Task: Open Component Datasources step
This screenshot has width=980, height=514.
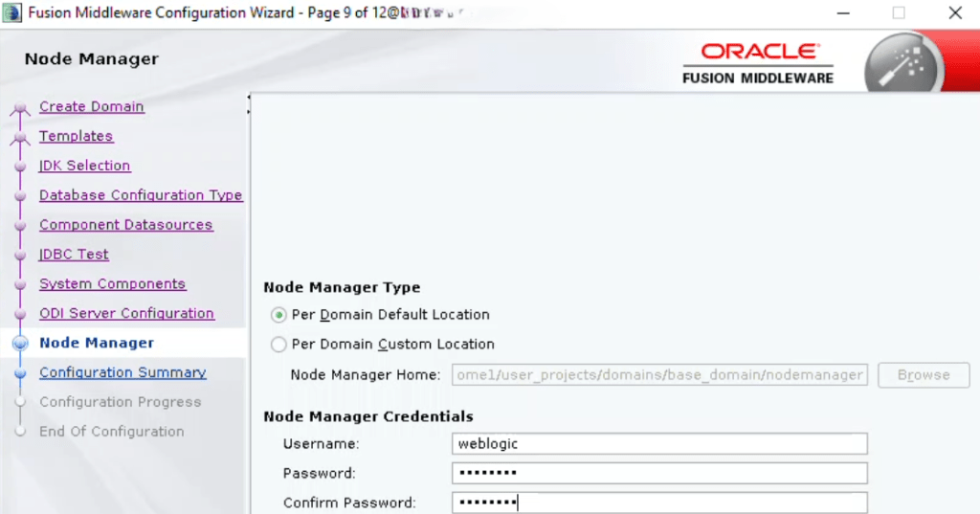Action: pyautogui.click(x=125, y=225)
